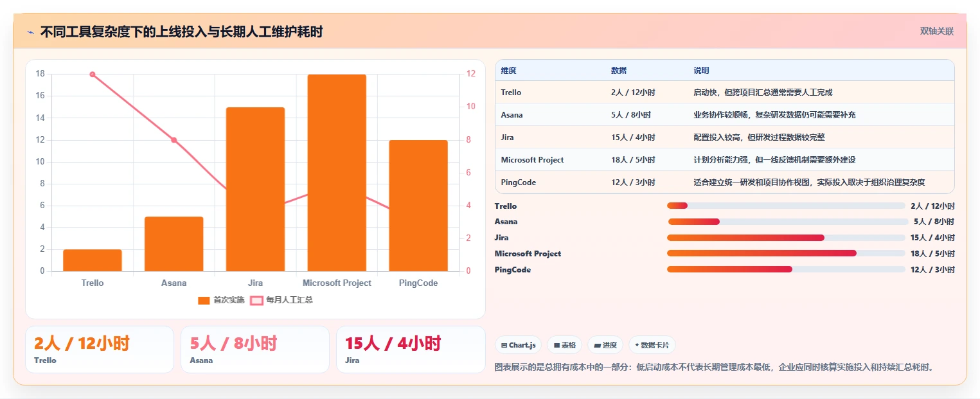Click the Microsoft Project bar in chart

point(337,173)
